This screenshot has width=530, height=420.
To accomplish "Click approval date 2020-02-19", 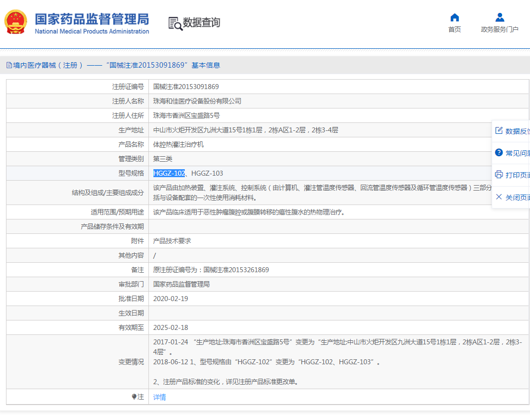I will click(171, 299).
